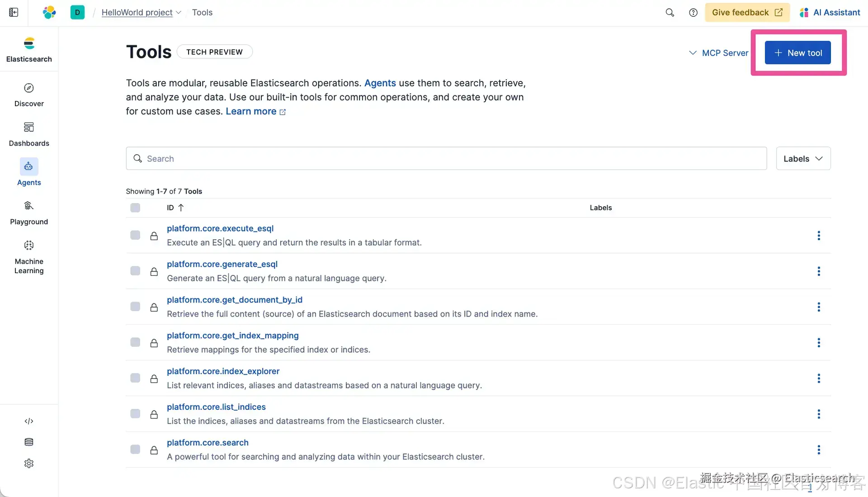Click the help question mark icon
Screen dimensions: 868x497
693,13
